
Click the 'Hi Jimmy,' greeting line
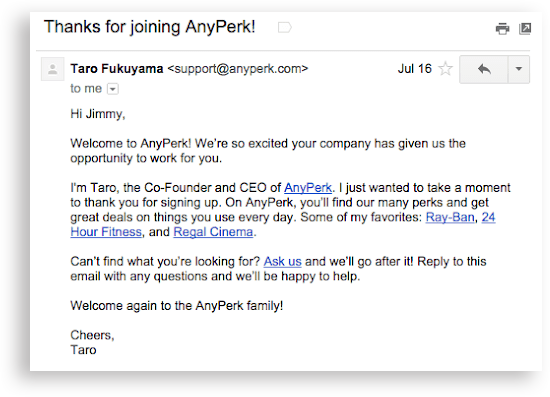pyautogui.click(x=98, y=114)
